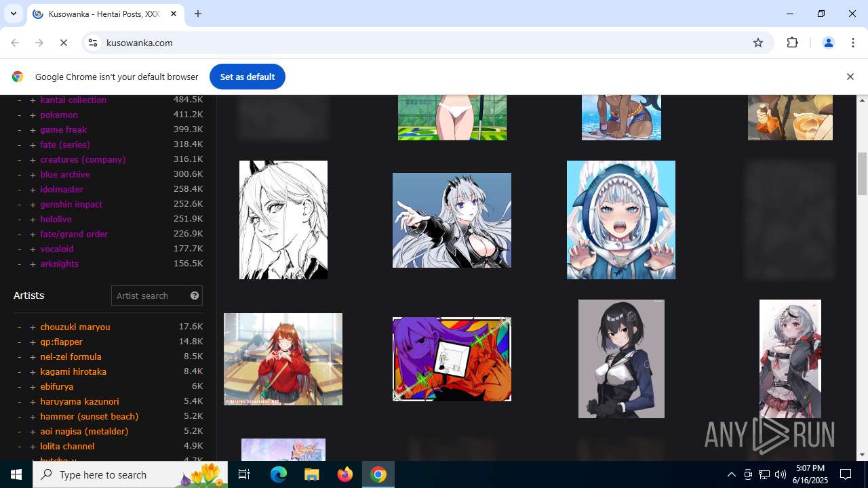Click the scrollbar down arrow

click(863, 455)
